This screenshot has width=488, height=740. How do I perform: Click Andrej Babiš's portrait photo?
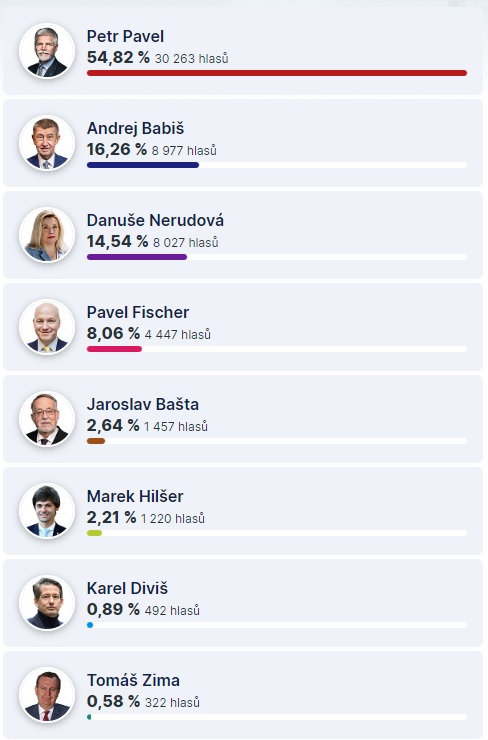click(x=47, y=143)
